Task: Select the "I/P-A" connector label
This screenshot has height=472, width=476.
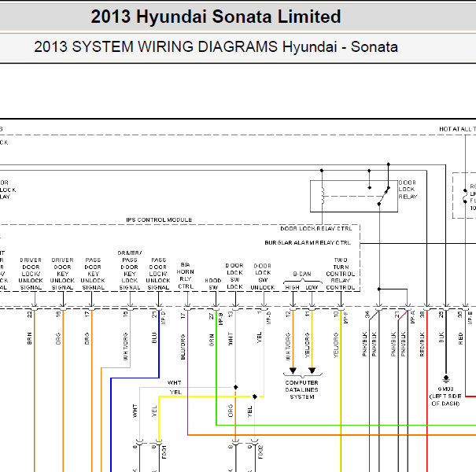Action: coord(412,317)
